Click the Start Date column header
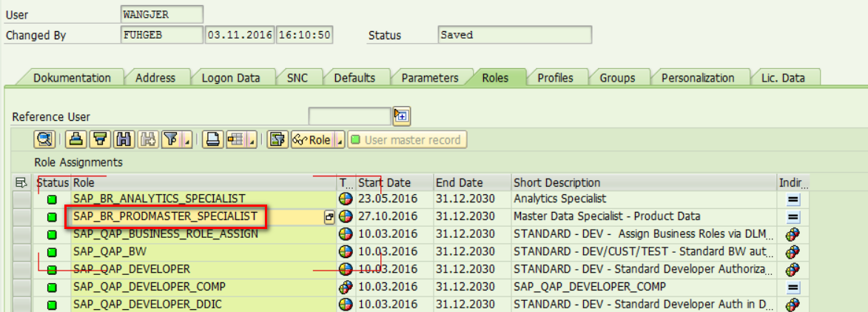 tap(394, 182)
